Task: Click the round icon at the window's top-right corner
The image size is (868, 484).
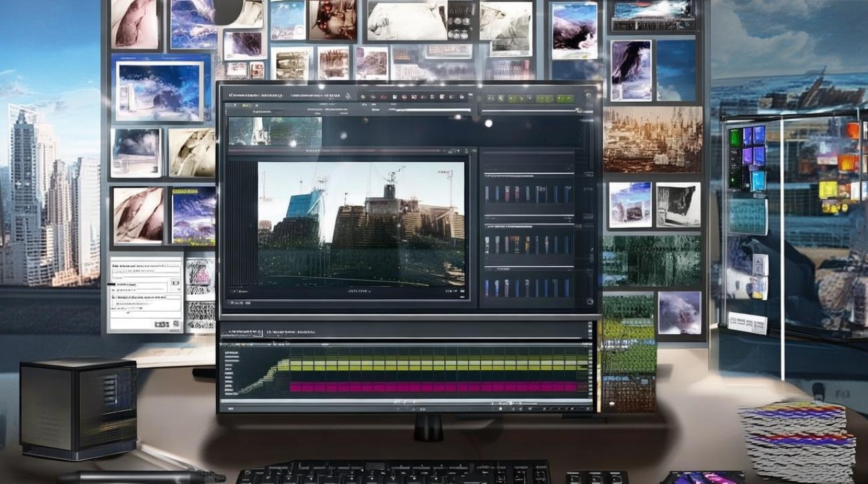Action: (x=588, y=96)
